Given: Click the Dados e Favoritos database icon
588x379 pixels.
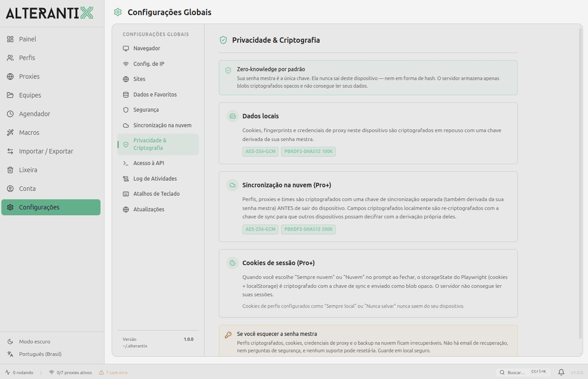Looking at the screenshot, I should [x=126, y=95].
